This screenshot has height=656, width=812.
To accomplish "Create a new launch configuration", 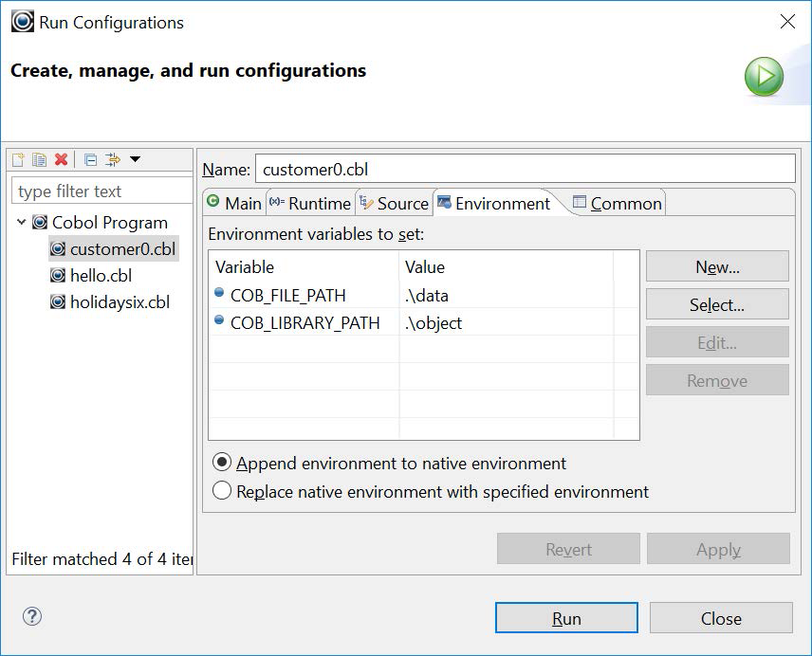I will 18,160.
